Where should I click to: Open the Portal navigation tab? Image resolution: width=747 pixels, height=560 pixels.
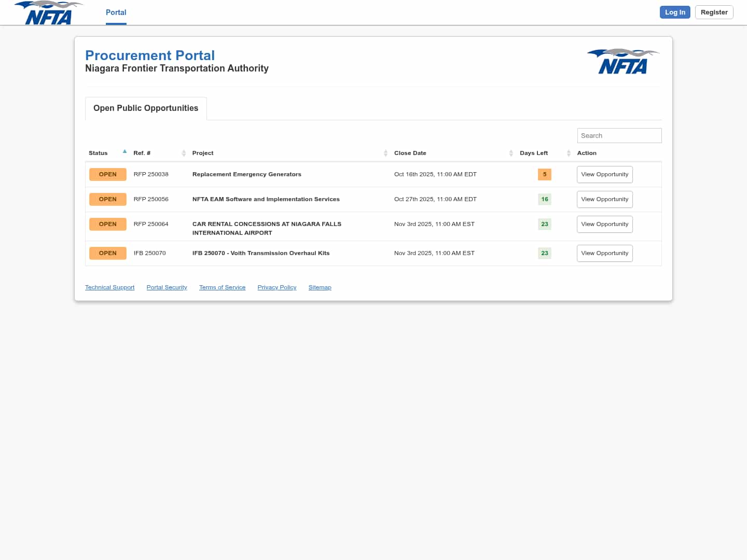[116, 12]
